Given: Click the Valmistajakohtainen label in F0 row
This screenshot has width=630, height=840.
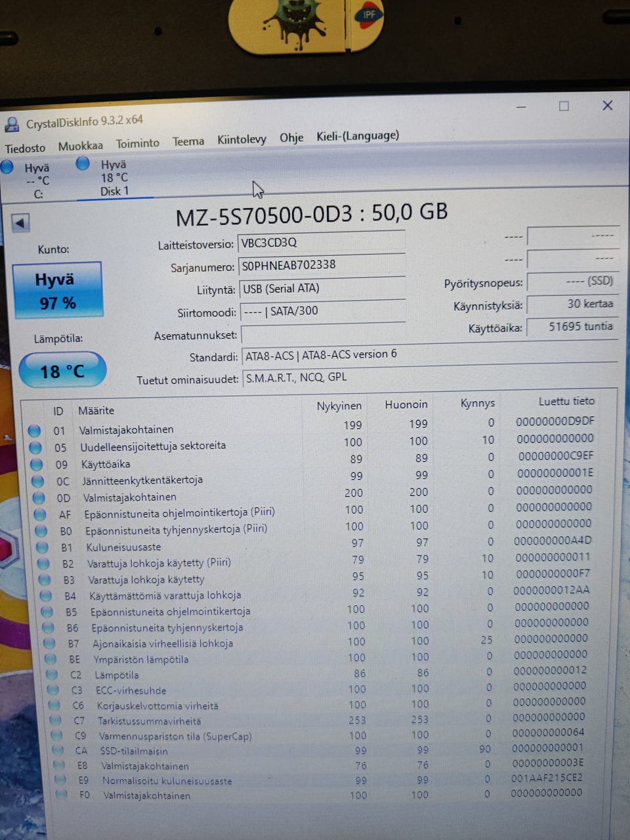Looking at the screenshot, I should (147, 795).
